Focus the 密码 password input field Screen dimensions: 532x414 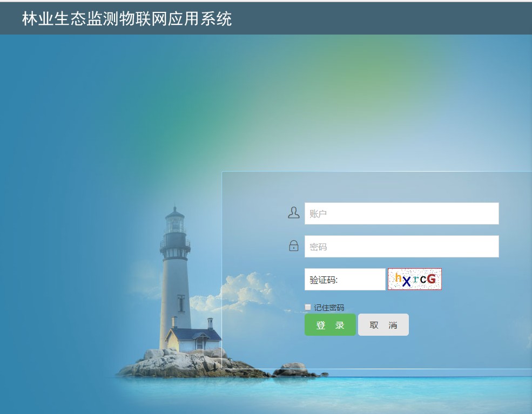402,246
